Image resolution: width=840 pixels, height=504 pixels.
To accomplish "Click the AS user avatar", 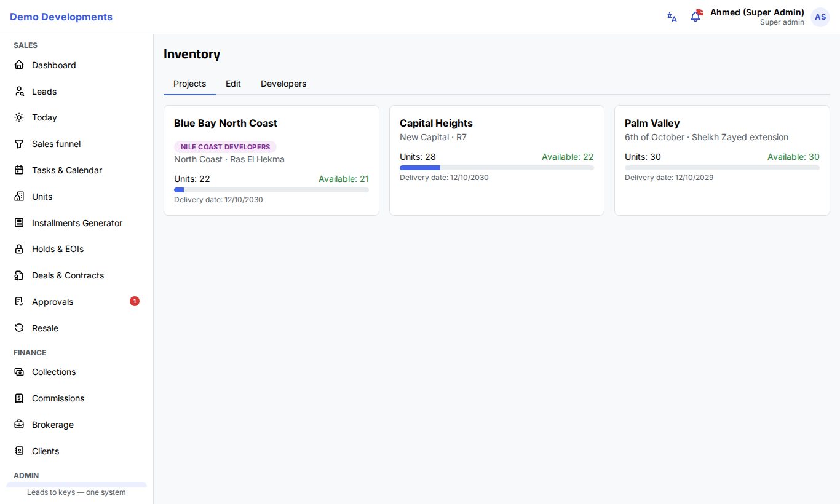I will (820, 17).
